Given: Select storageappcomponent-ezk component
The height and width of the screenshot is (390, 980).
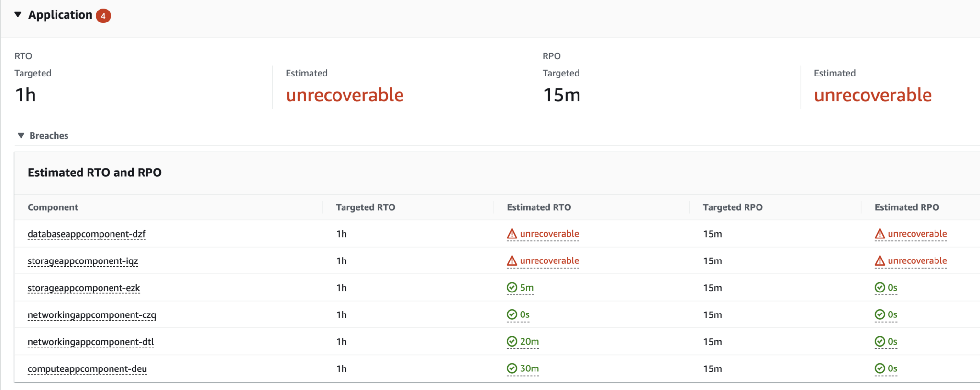Looking at the screenshot, I should point(84,288).
